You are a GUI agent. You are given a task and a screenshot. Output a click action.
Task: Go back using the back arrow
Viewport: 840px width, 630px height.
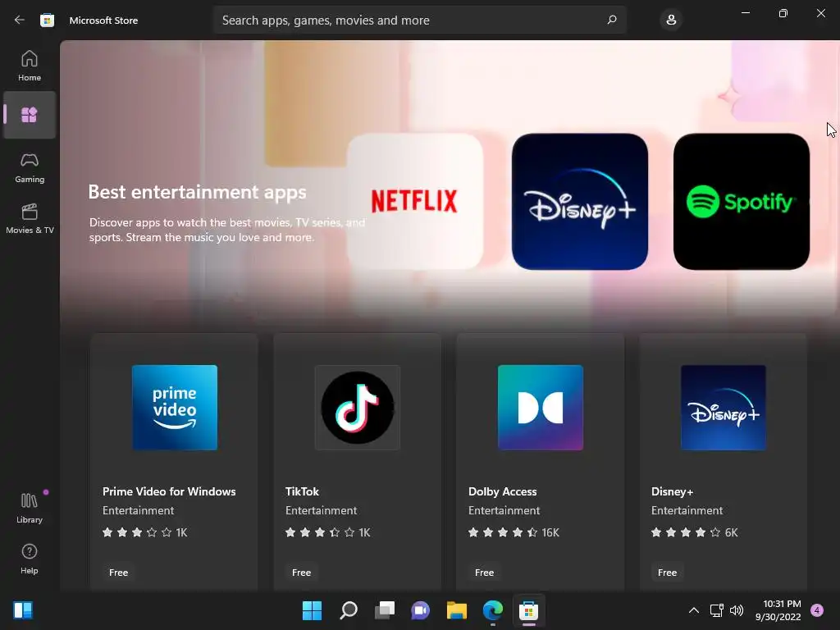pos(20,20)
